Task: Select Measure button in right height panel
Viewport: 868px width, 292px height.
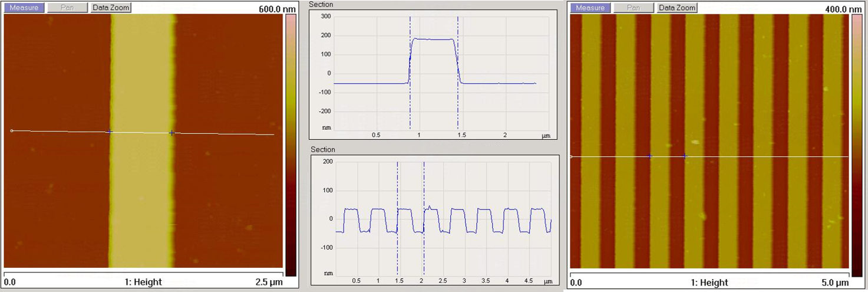Action: click(x=590, y=8)
